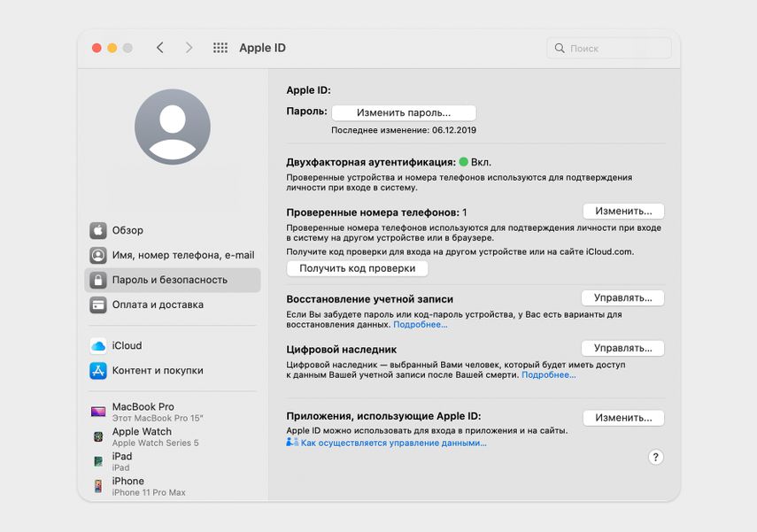This screenshot has width=757, height=532.
Task: Click Изменить пароль button
Action: click(x=404, y=113)
